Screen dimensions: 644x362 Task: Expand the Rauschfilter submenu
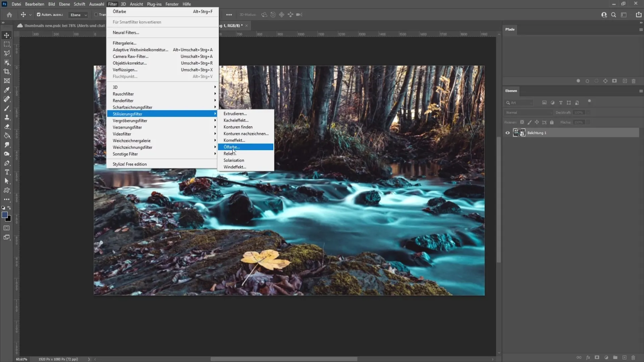click(x=123, y=94)
